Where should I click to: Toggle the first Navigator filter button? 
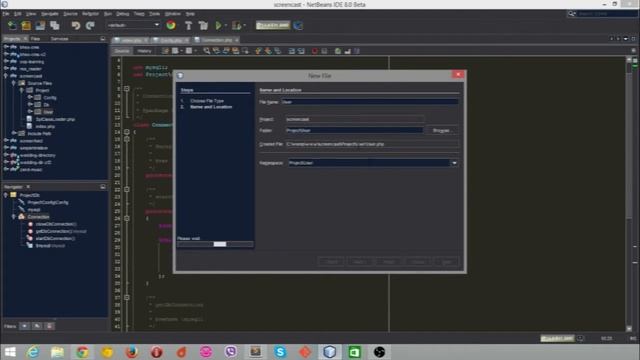pyautogui.click(x=24, y=326)
